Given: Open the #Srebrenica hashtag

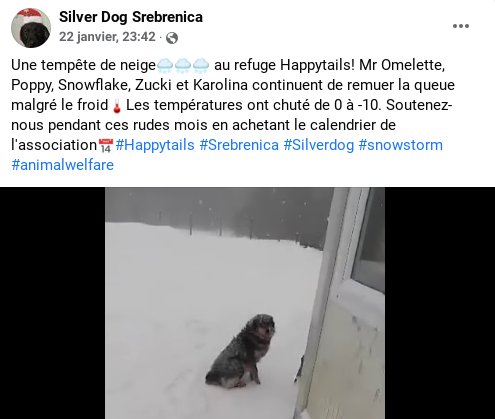Looking at the screenshot, I should tap(239, 145).
